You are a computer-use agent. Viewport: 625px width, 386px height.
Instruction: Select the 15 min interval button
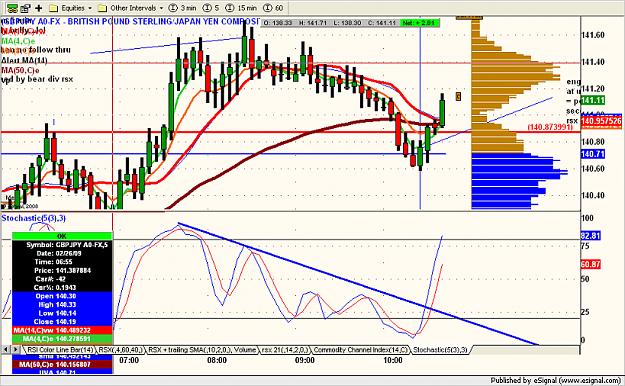point(241,8)
